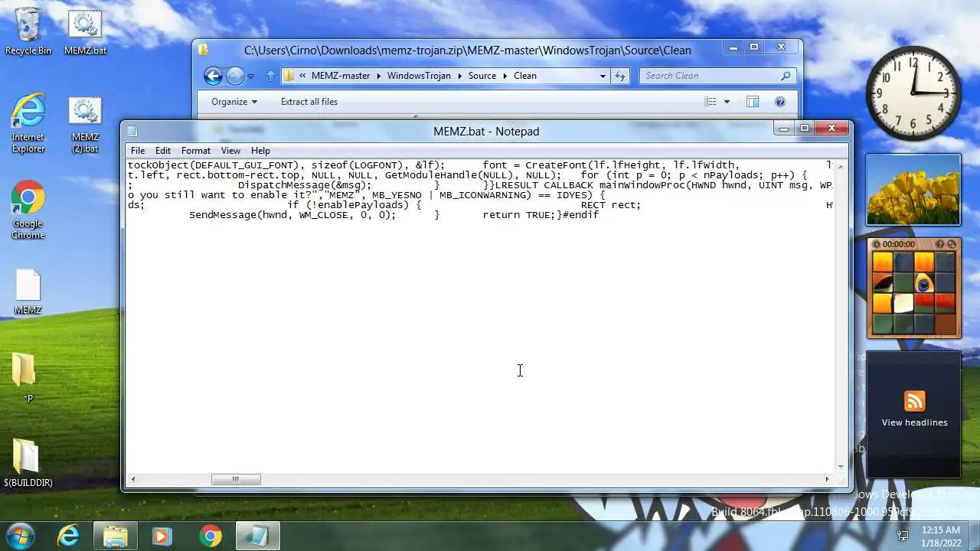The height and width of the screenshot is (551, 980).
Task: Toggle the Explorer preview pane button
Action: click(x=753, y=102)
